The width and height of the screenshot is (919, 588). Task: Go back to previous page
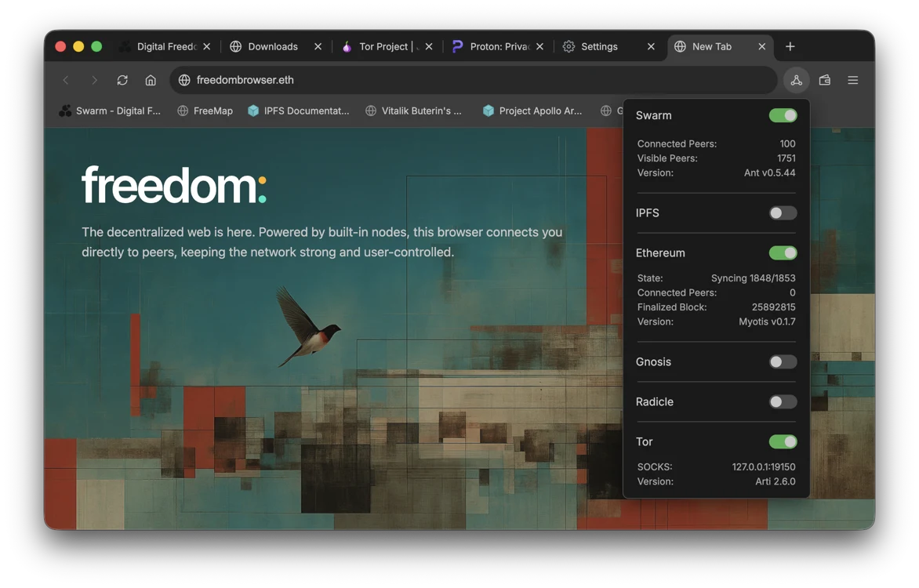66,80
